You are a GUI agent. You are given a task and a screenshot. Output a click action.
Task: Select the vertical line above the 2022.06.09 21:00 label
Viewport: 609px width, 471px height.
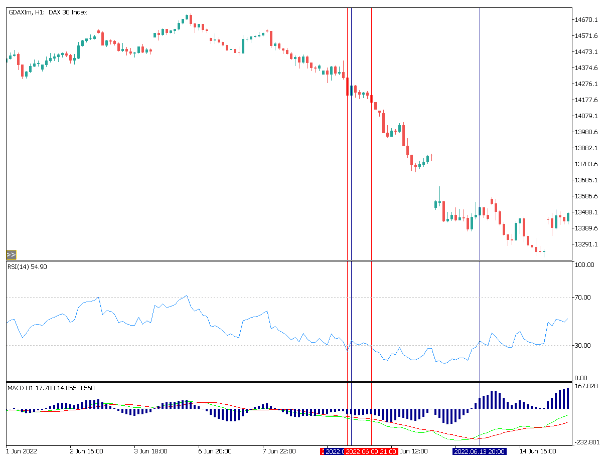pos(371,200)
